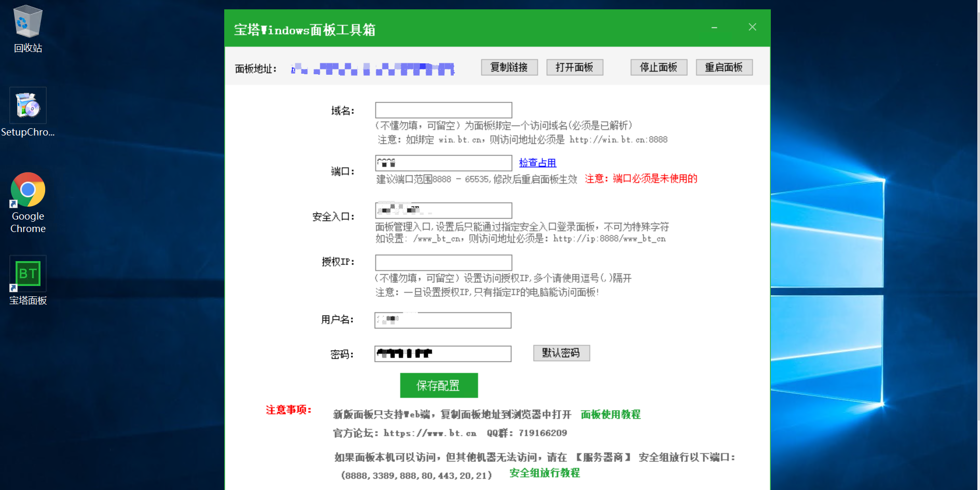Click the port list (8888,3389,888,80,443,20,21) text
The width and height of the screenshot is (980, 490).
[x=416, y=475]
